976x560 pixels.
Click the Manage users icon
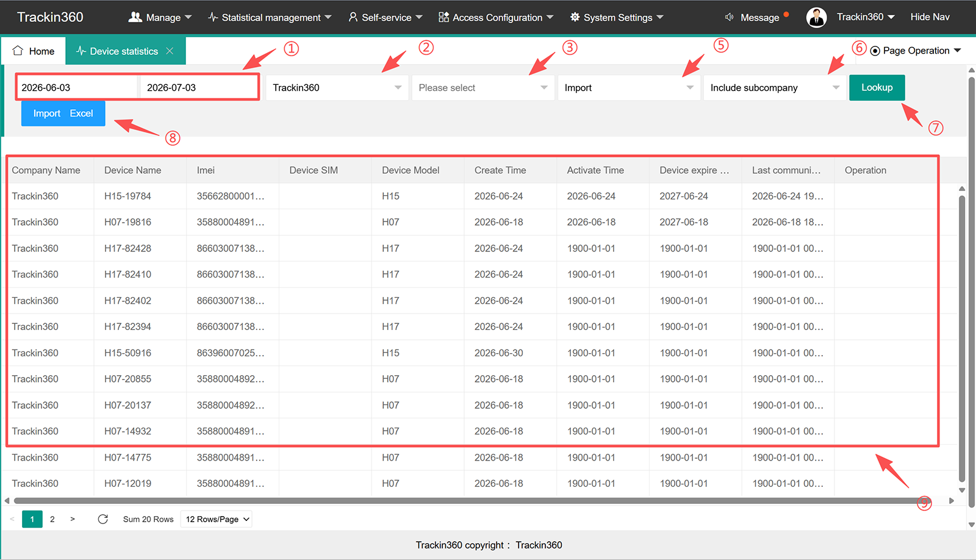click(135, 17)
